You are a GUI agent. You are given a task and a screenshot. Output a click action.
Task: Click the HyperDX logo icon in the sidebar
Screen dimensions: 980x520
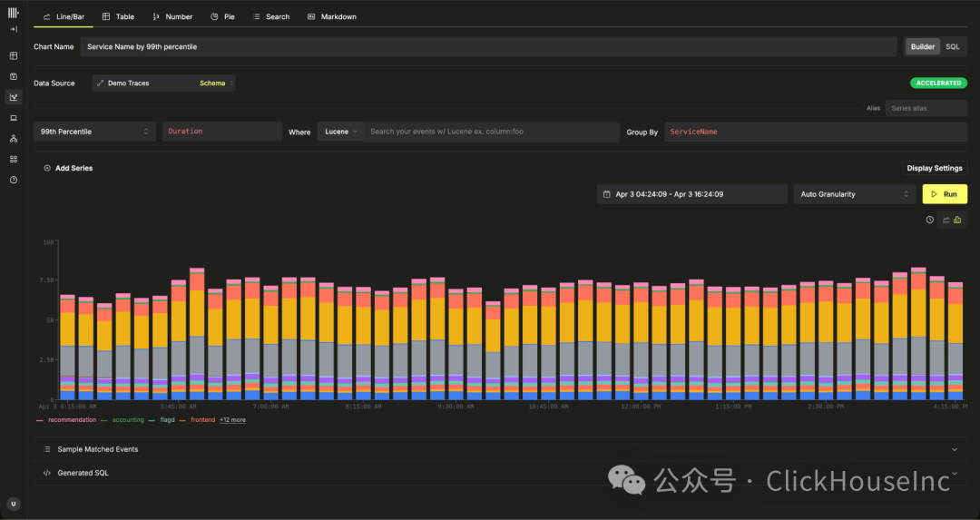tap(13, 13)
